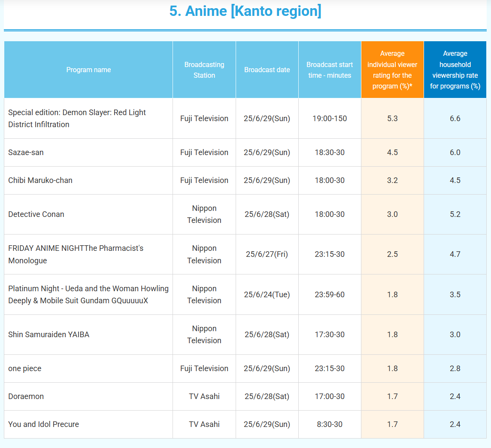The image size is (491, 448).
Task: Click '2.4' in the Idol Precure row
Action: coord(455,424)
